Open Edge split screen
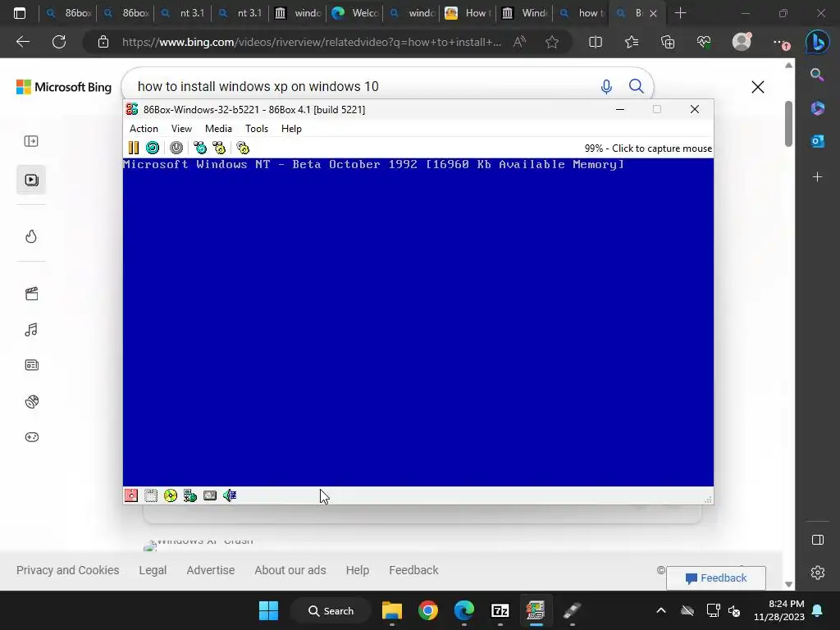840x630 pixels. [x=596, y=42]
